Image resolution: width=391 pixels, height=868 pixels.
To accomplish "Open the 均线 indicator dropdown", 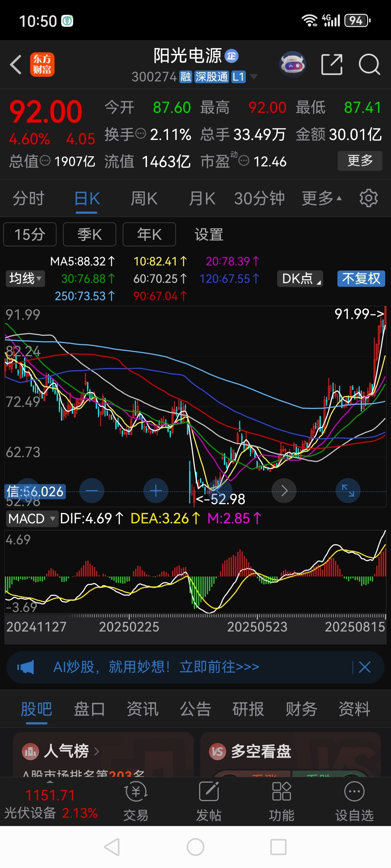I will (x=25, y=278).
